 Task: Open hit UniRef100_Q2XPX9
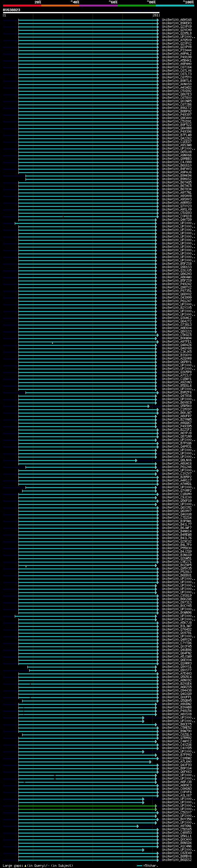[177, 26]
